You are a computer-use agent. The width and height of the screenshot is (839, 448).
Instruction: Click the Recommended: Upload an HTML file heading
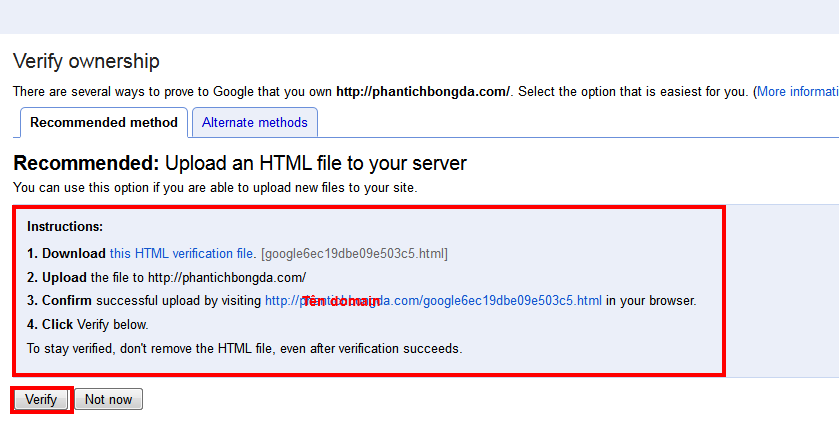tap(240, 163)
